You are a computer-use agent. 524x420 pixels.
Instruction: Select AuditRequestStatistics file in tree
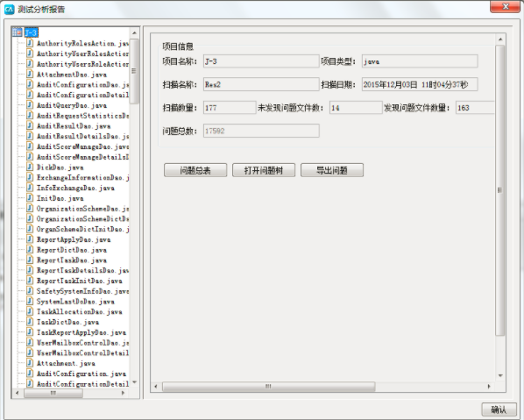[x=83, y=116]
